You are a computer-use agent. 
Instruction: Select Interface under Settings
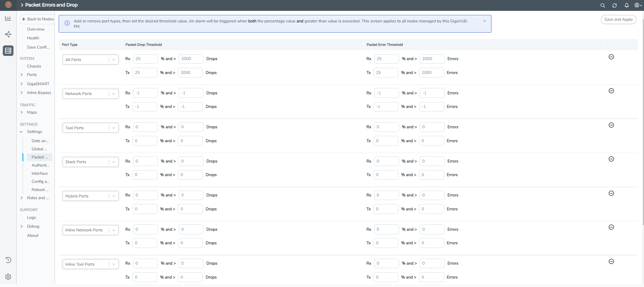pyautogui.click(x=39, y=173)
